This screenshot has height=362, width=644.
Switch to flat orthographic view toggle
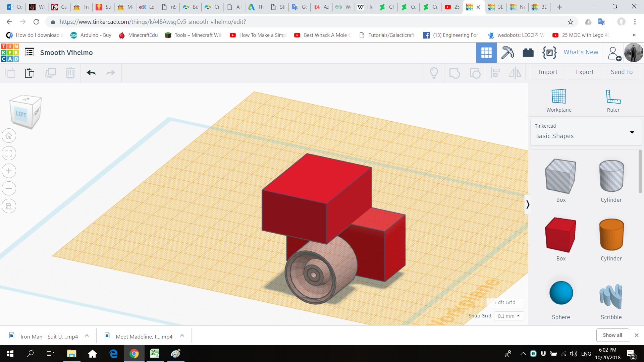point(9,206)
